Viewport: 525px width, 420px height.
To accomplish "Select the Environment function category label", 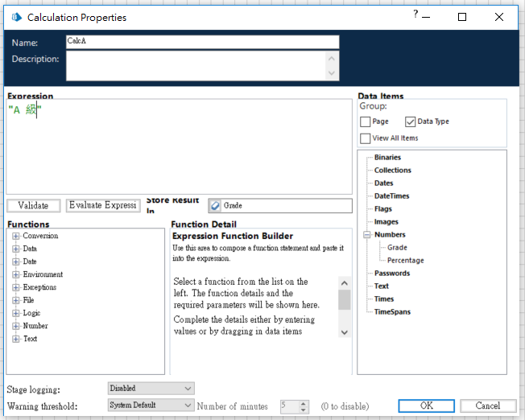I will pyautogui.click(x=43, y=274).
